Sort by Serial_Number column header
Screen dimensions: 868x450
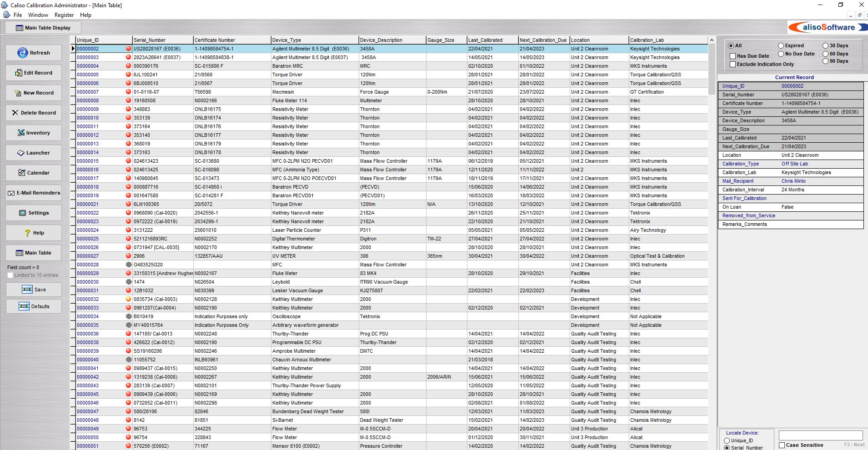point(163,40)
